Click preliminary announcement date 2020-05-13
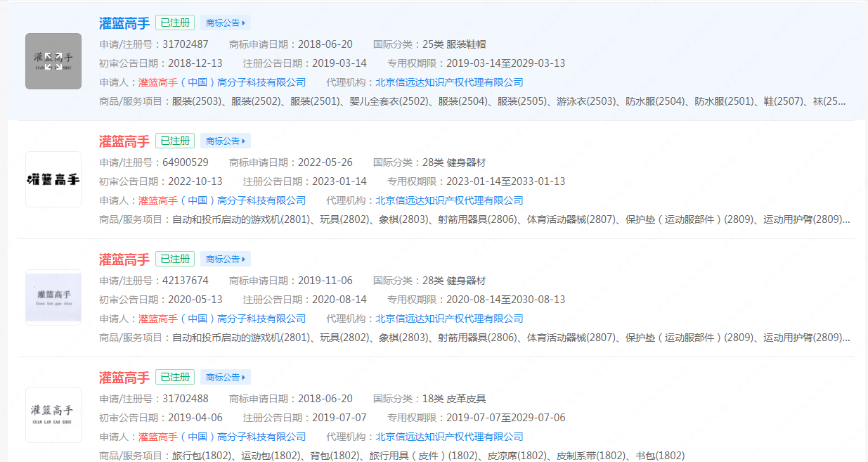This screenshot has height=462, width=868. coord(195,299)
